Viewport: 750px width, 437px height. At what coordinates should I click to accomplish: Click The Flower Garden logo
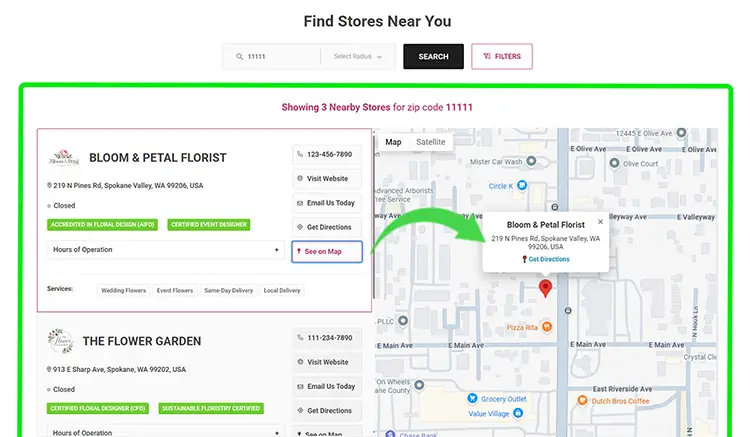tap(61, 341)
